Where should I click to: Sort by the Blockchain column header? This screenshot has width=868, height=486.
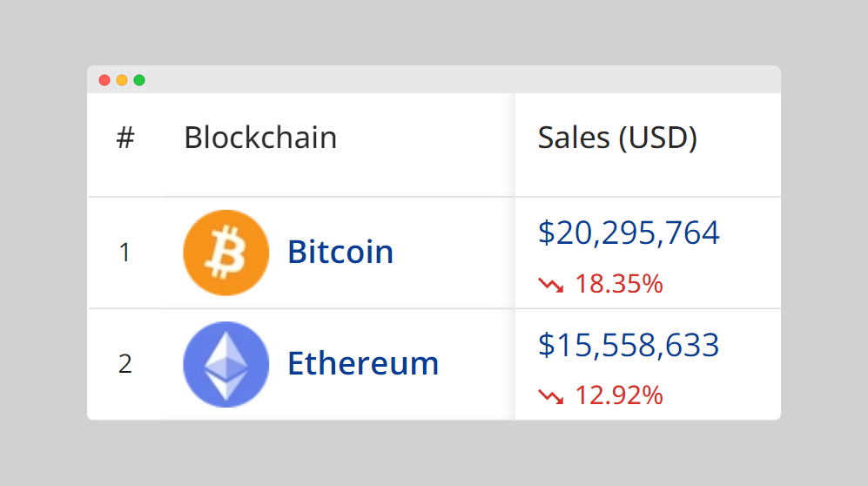pos(260,138)
